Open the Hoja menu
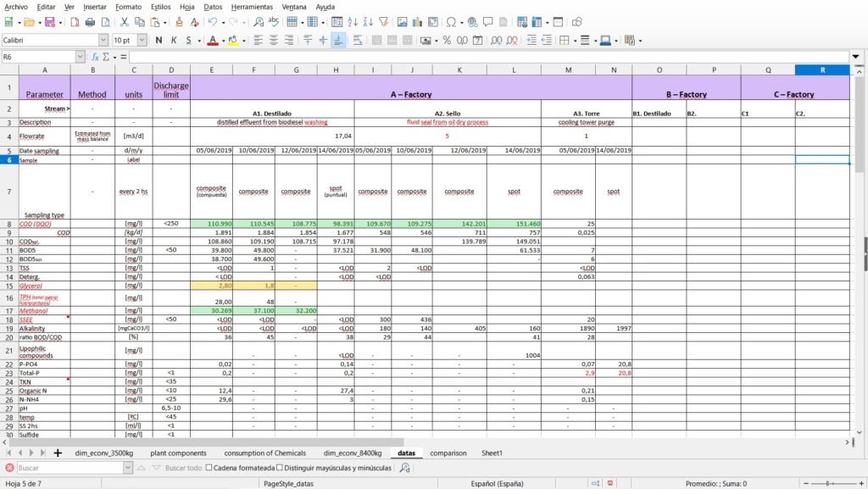This screenshot has width=868, height=489. pos(186,6)
